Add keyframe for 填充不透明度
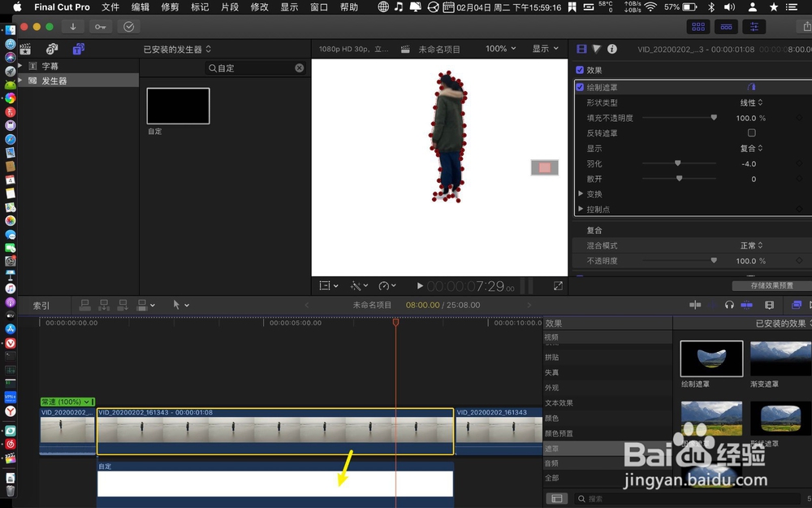The width and height of the screenshot is (812, 508). pyautogui.click(x=800, y=118)
